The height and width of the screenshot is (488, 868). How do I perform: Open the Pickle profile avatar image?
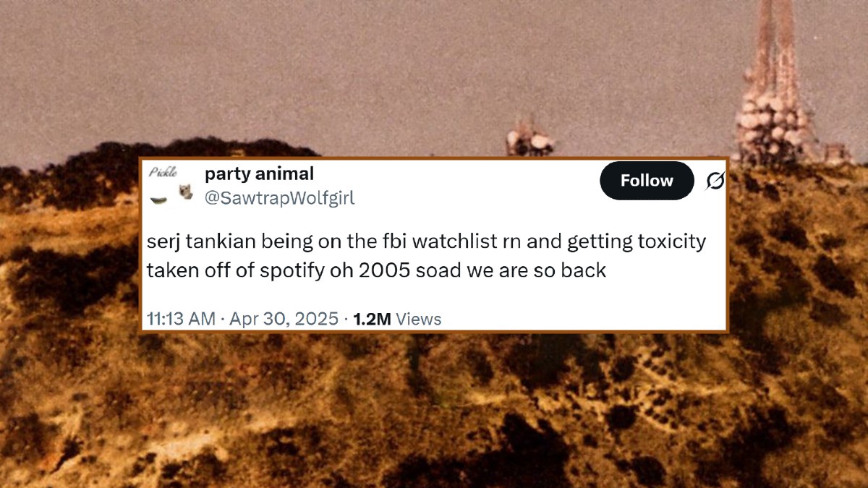(172, 185)
